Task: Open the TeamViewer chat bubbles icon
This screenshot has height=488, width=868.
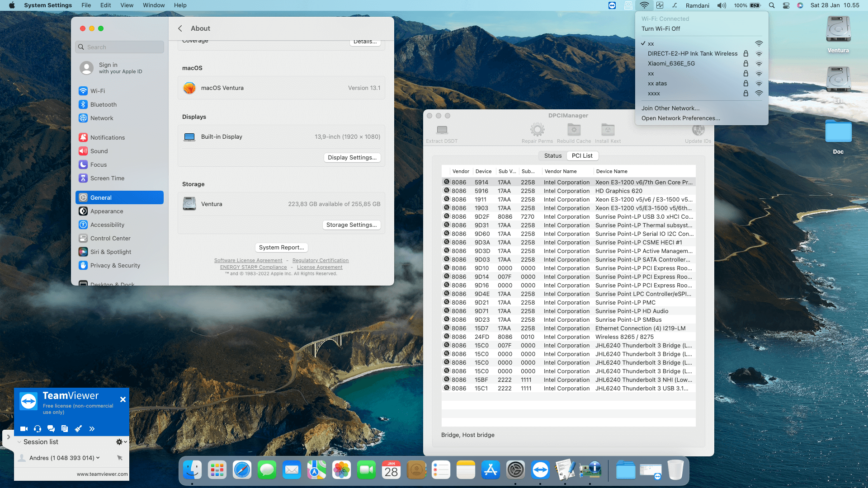Action: pyautogui.click(x=51, y=428)
